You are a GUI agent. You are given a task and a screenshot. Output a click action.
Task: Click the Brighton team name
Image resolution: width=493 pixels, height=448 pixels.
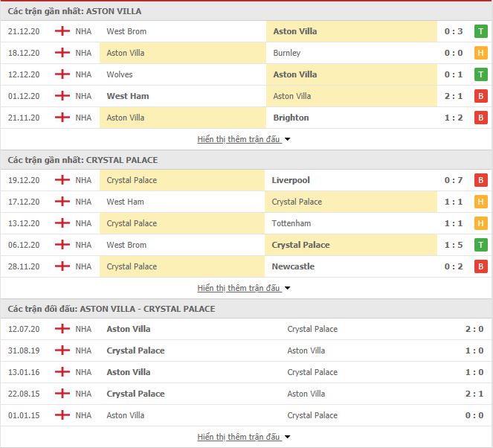(291, 118)
